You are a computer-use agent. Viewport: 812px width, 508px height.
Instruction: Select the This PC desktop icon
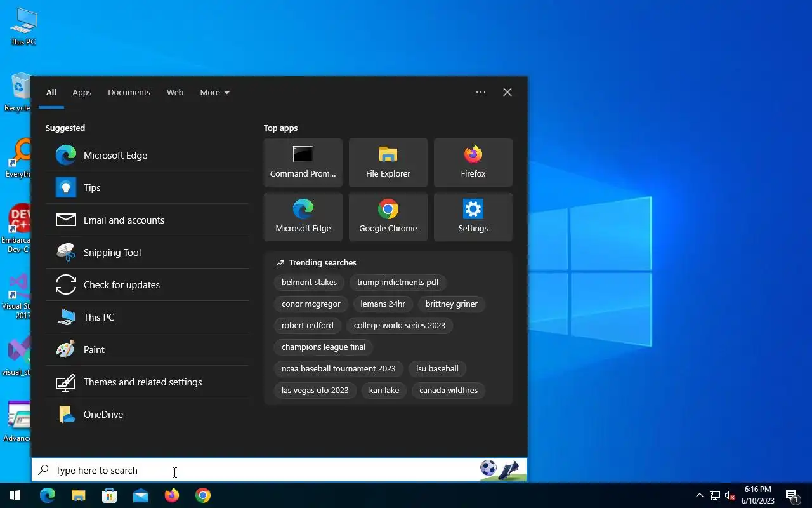click(x=23, y=25)
